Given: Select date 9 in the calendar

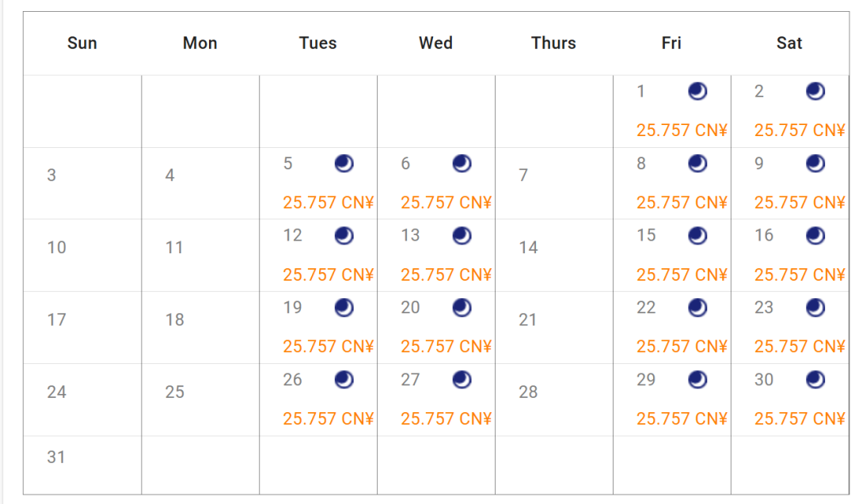Looking at the screenshot, I should (x=759, y=164).
